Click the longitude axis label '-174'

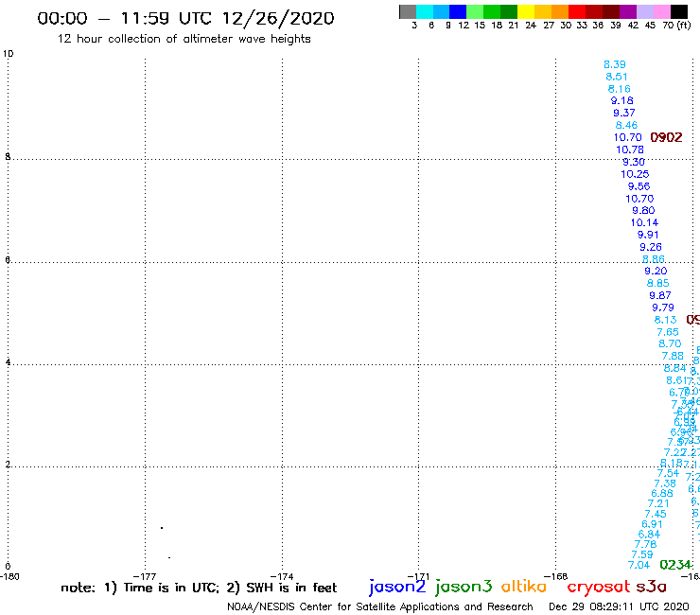[x=282, y=576]
